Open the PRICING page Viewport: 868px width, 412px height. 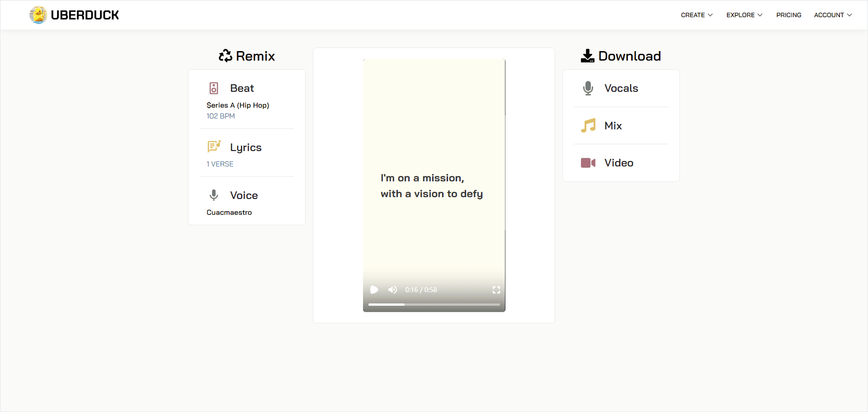(x=789, y=15)
